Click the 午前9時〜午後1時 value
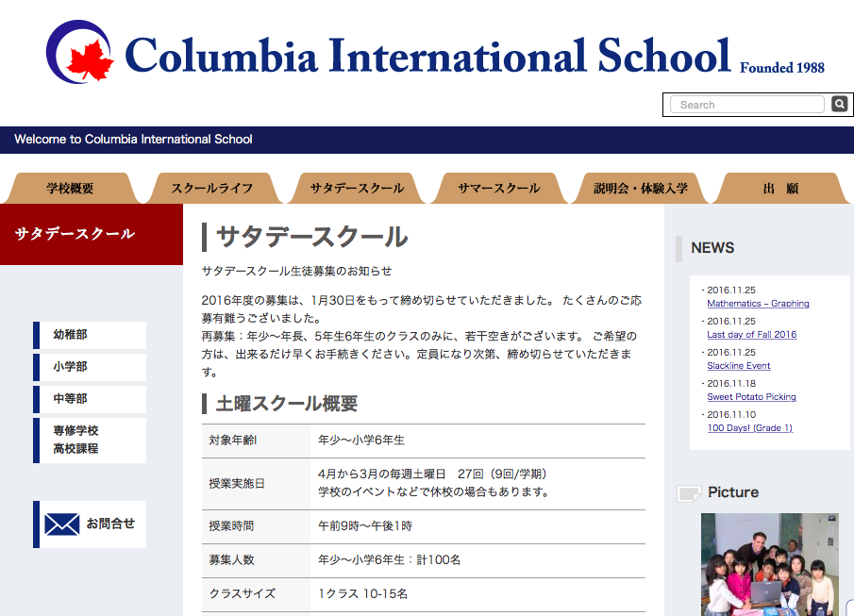This screenshot has width=854, height=616. (365, 526)
